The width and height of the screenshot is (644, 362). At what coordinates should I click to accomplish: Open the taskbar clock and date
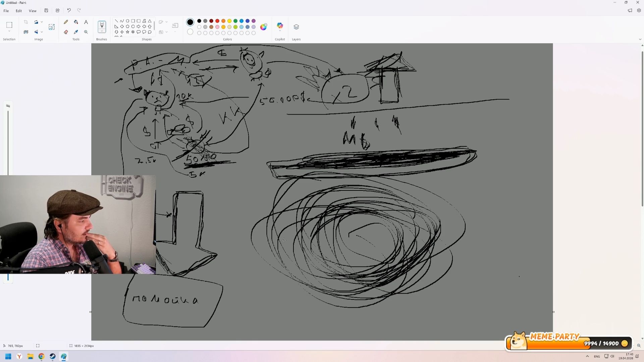coord(626,356)
